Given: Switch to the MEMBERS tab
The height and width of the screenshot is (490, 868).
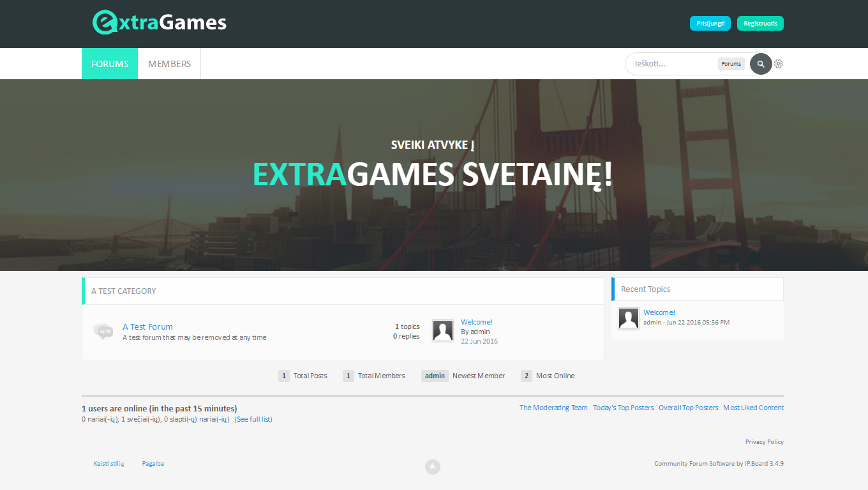Looking at the screenshot, I should 169,64.
